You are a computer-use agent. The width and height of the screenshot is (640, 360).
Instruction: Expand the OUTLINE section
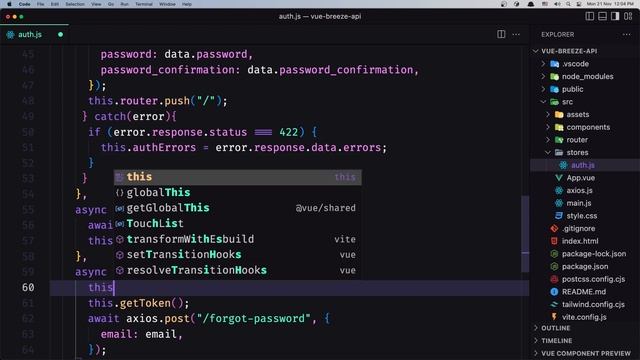click(536, 328)
